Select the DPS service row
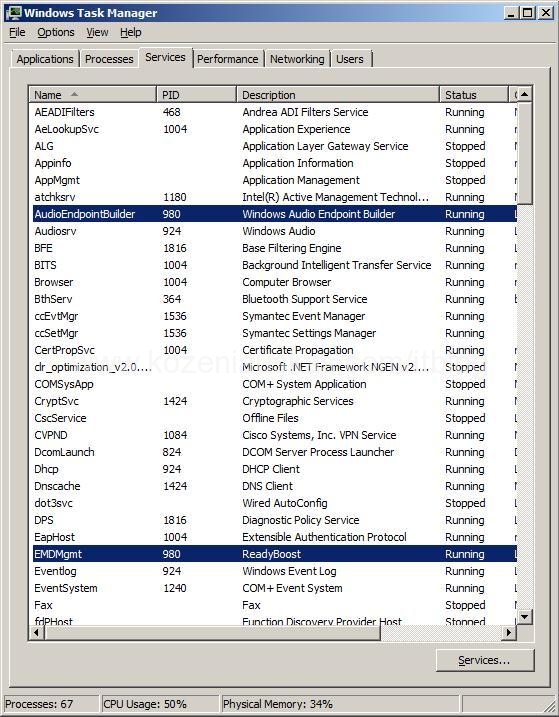Viewport: 559px width, 717px height. coord(274,520)
